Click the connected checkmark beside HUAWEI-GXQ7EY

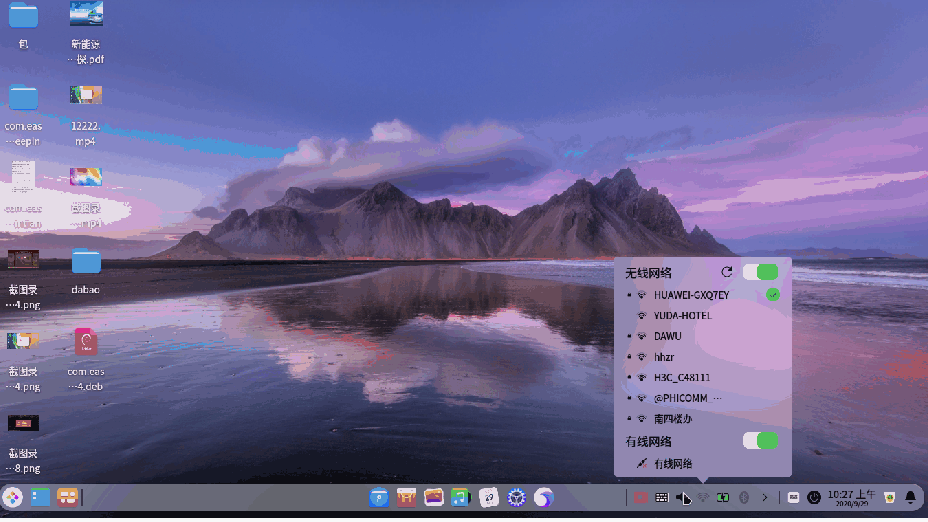pos(772,294)
